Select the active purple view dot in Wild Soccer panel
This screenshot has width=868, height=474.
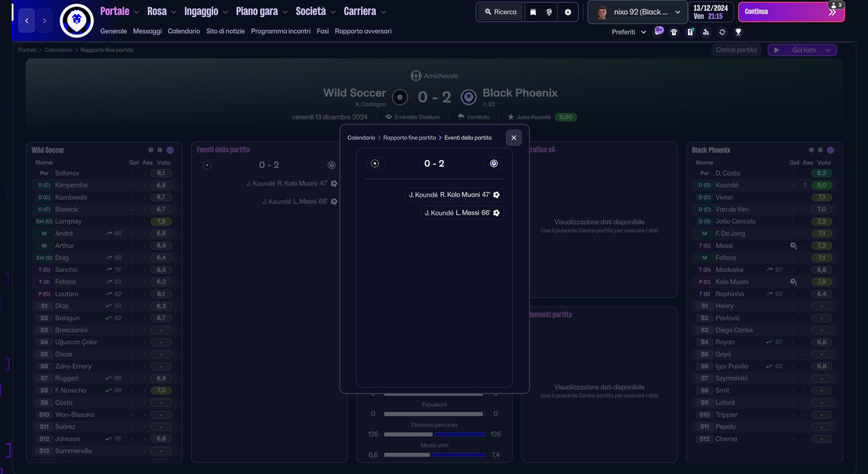(170, 150)
